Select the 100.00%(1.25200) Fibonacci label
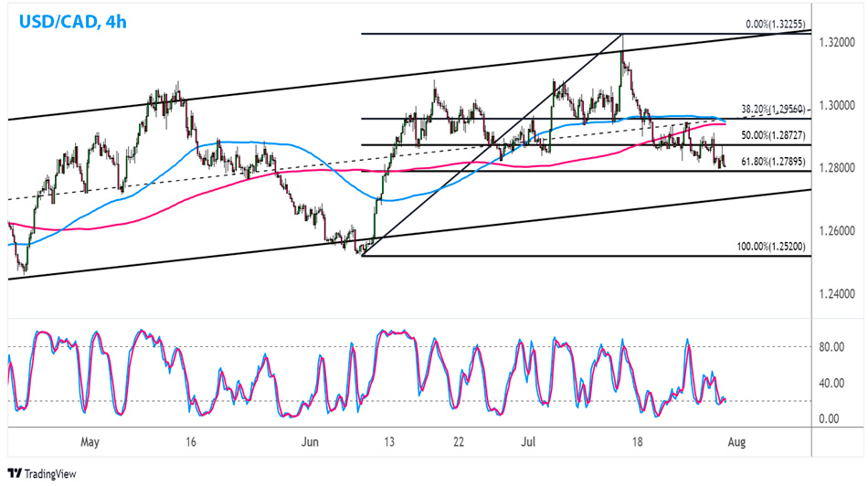This screenshot has height=486, width=868. tap(771, 247)
